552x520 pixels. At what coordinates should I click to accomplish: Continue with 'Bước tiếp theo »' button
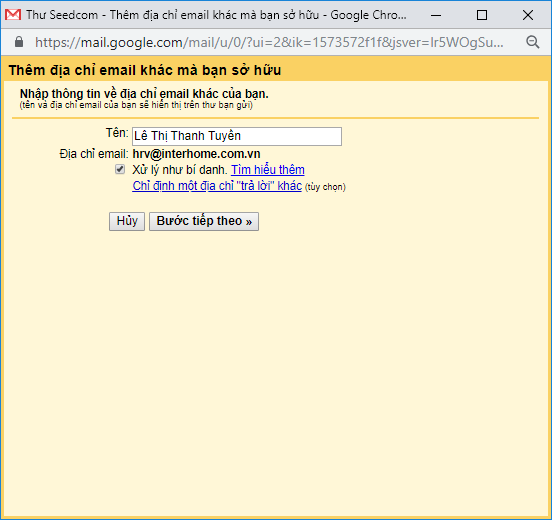coord(204,221)
